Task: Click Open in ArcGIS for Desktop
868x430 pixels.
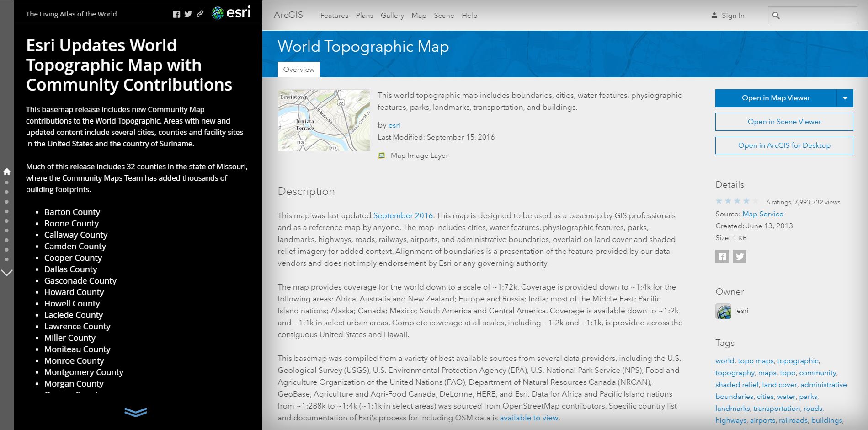Action: 784,145
